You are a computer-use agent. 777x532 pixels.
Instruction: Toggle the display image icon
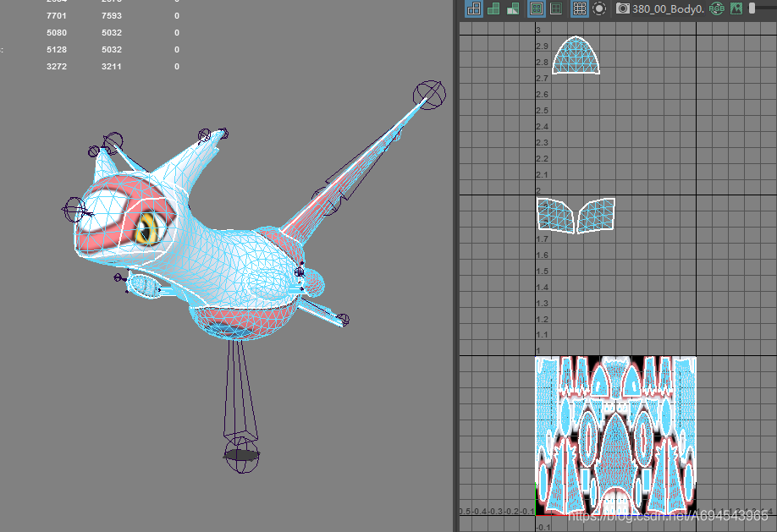click(736, 8)
